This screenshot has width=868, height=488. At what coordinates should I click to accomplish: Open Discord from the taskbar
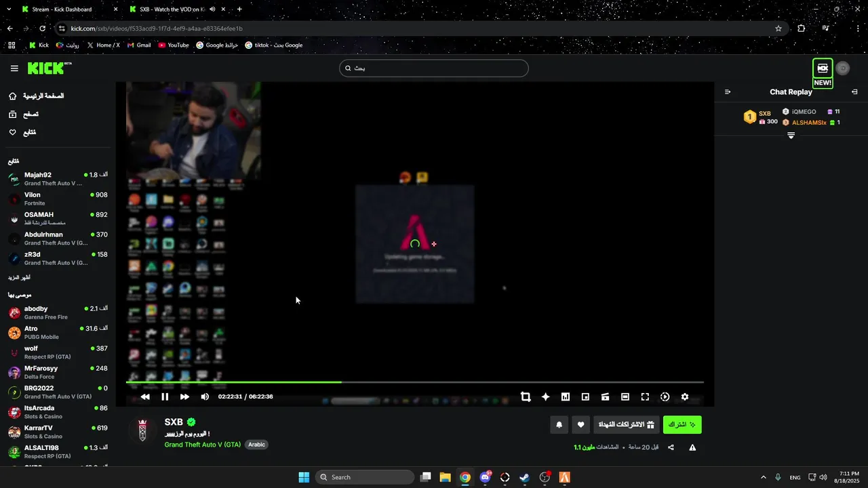click(x=485, y=477)
